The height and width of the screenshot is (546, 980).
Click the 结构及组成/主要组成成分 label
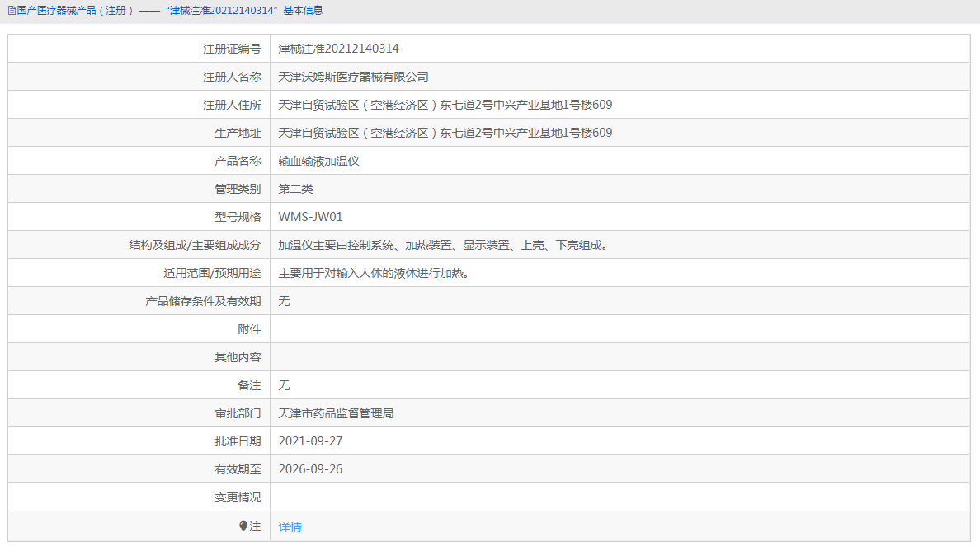195,245
